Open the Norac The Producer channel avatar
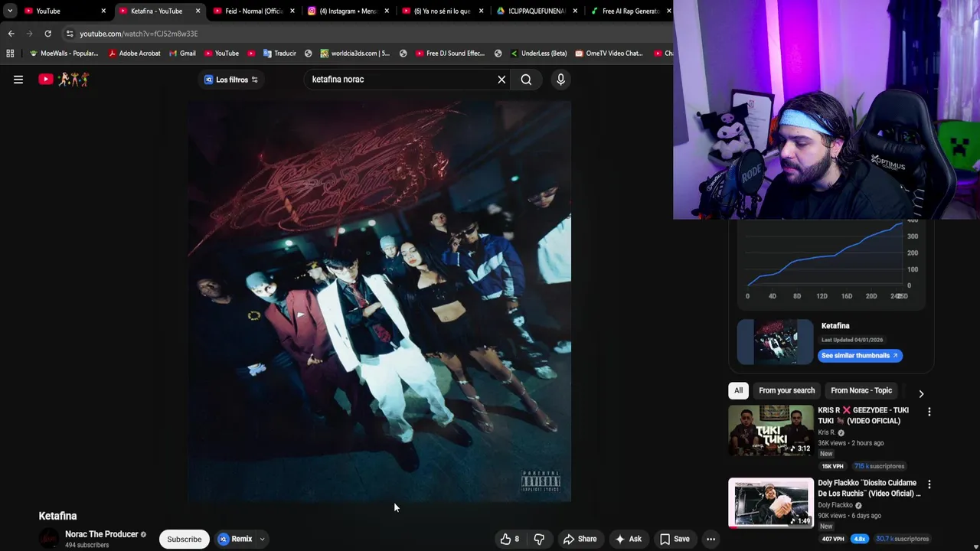 [49, 539]
